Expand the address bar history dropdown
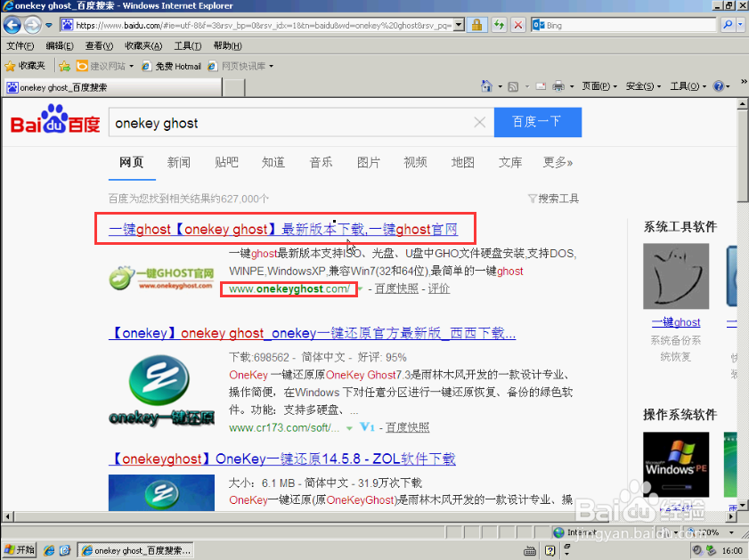The width and height of the screenshot is (749, 560). pyautogui.click(x=459, y=25)
